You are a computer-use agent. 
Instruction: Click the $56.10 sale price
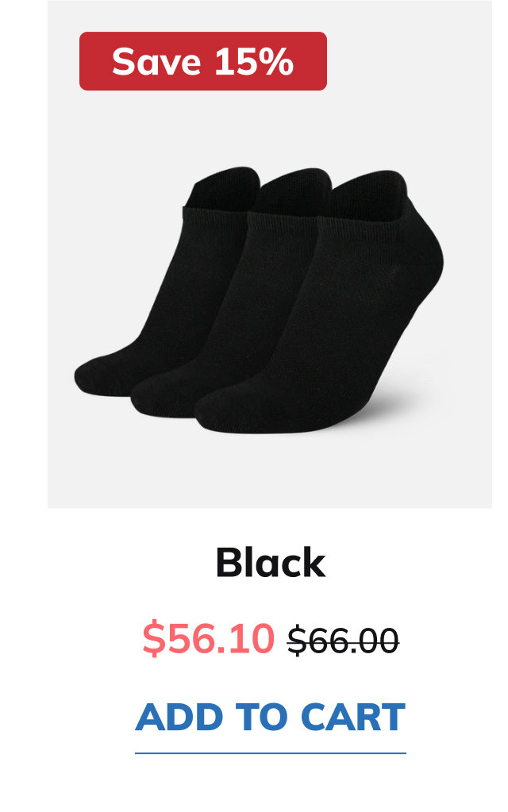click(x=208, y=638)
